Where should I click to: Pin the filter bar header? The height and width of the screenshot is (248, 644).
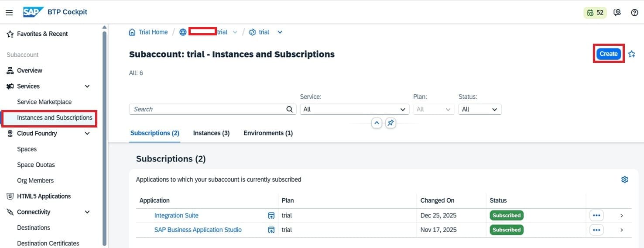pos(391,124)
